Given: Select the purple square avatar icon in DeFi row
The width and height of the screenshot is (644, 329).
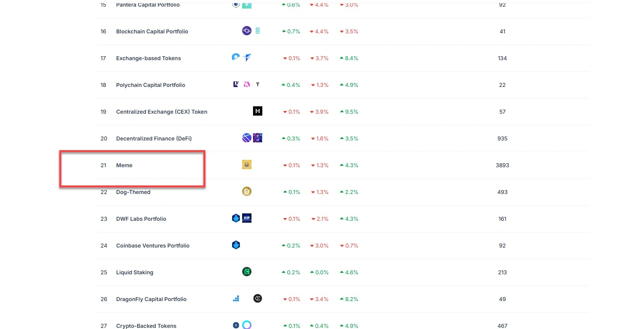Looking at the screenshot, I should click(258, 138).
